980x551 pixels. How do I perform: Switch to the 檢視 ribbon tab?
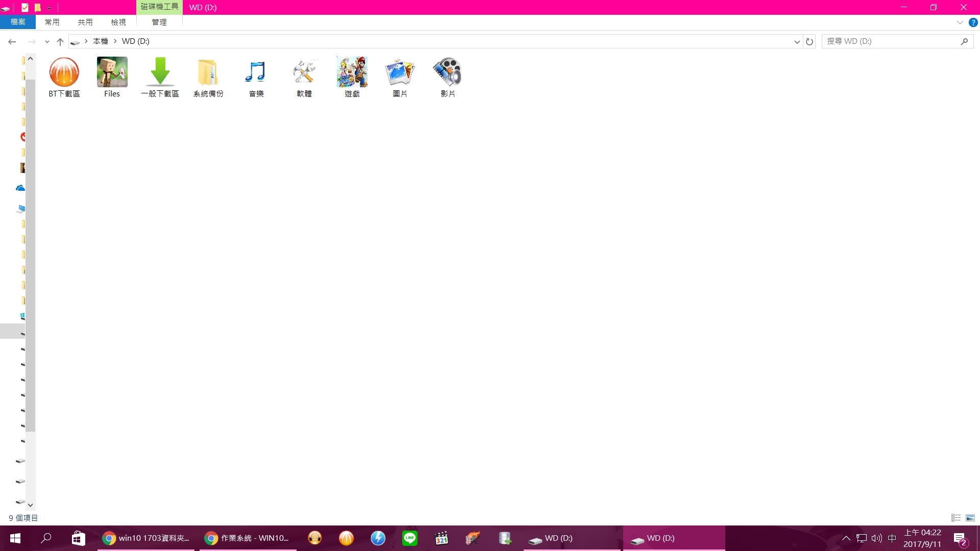118,22
